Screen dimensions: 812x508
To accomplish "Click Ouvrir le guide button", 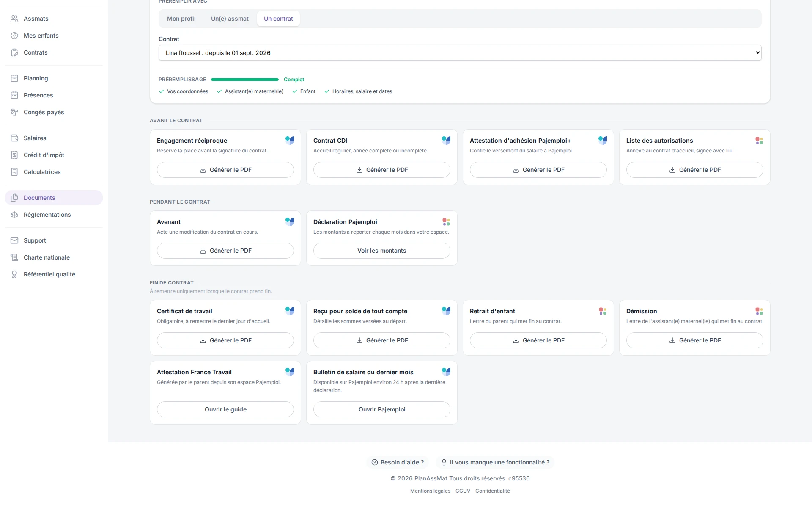I will click(225, 409).
